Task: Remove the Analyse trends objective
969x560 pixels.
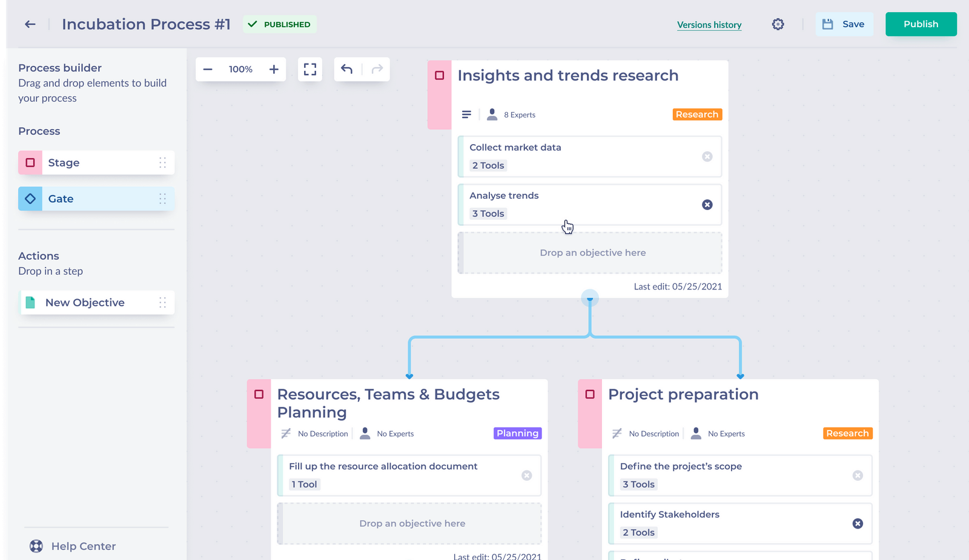Action: pos(707,205)
